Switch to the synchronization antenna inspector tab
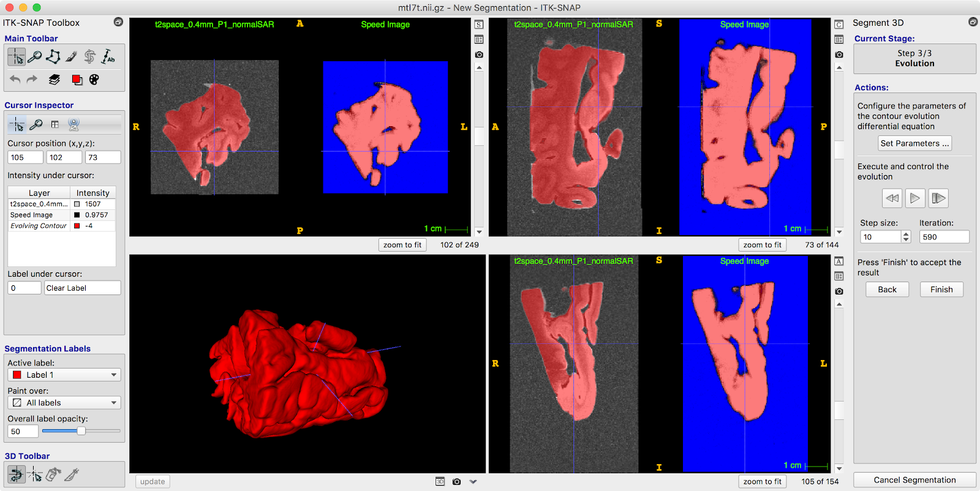The image size is (980, 491). [x=73, y=124]
